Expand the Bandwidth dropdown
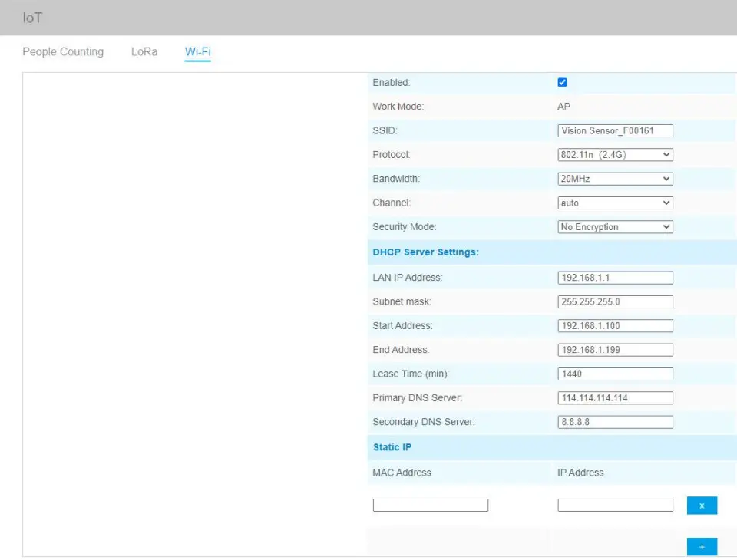The image size is (737, 560). tap(615, 179)
